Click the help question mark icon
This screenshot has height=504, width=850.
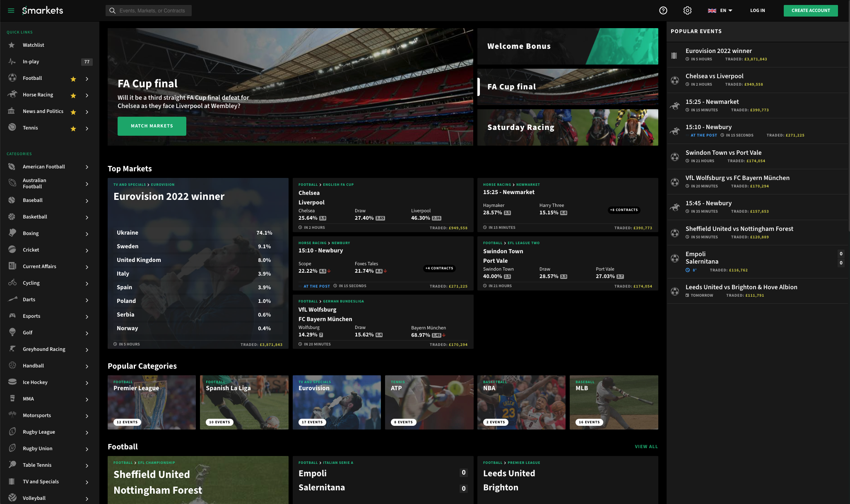coord(663,10)
